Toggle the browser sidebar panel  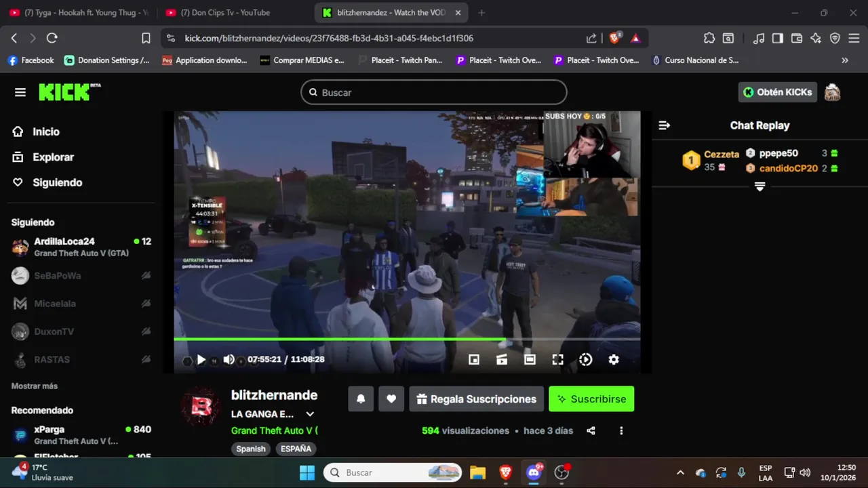pos(778,39)
